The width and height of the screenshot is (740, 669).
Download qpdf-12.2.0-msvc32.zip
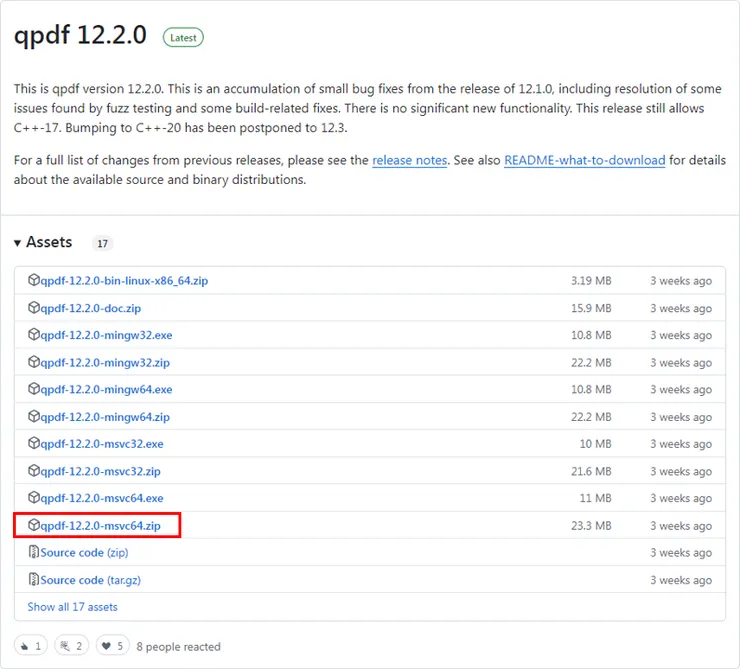(x=101, y=471)
